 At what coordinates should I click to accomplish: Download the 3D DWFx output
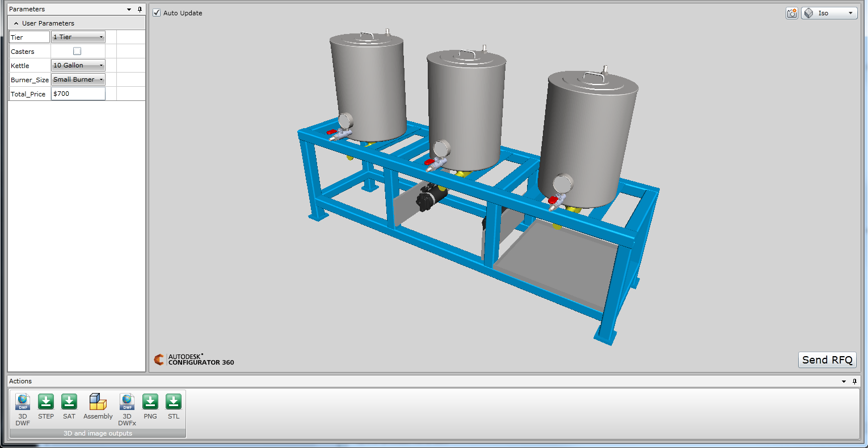127,409
